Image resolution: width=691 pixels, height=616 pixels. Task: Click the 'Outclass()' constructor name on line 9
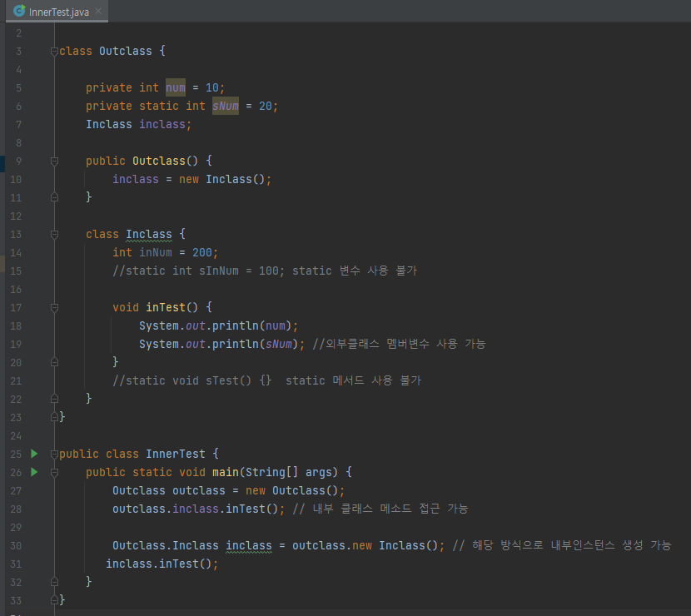[166, 161]
